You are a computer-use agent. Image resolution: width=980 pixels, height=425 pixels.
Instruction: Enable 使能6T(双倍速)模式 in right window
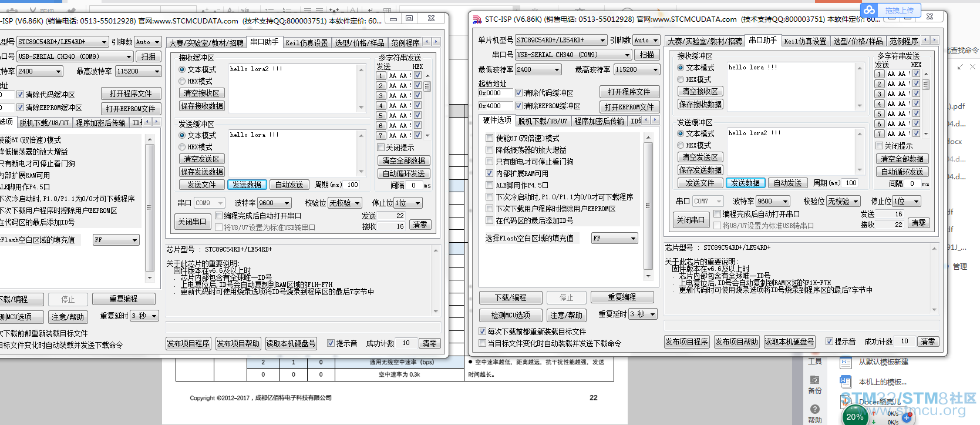pyautogui.click(x=489, y=138)
